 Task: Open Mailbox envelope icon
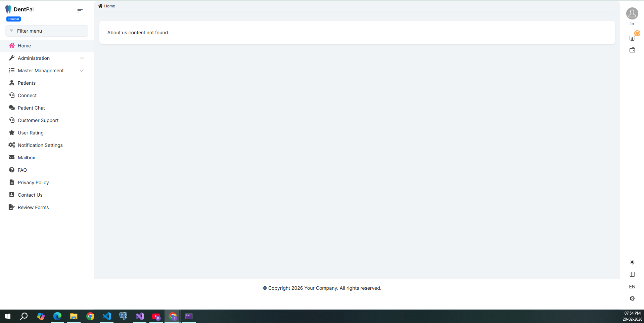[x=12, y=158]
